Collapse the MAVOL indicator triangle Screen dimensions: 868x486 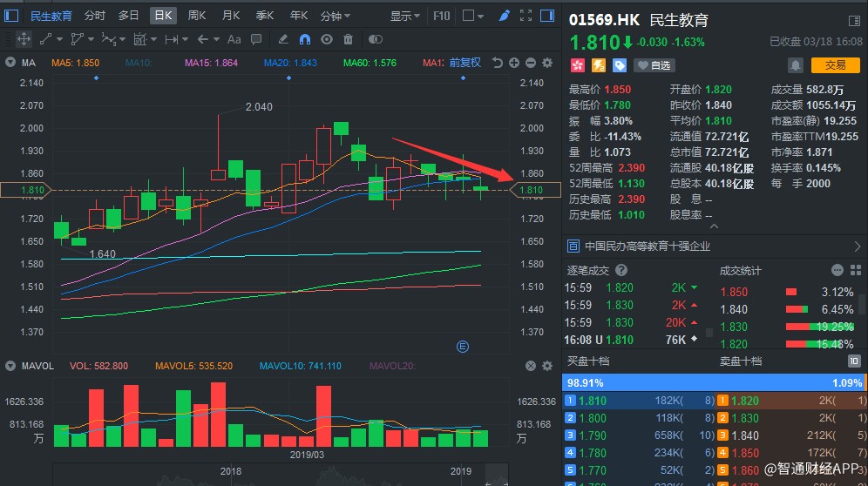tap(10, 366)
